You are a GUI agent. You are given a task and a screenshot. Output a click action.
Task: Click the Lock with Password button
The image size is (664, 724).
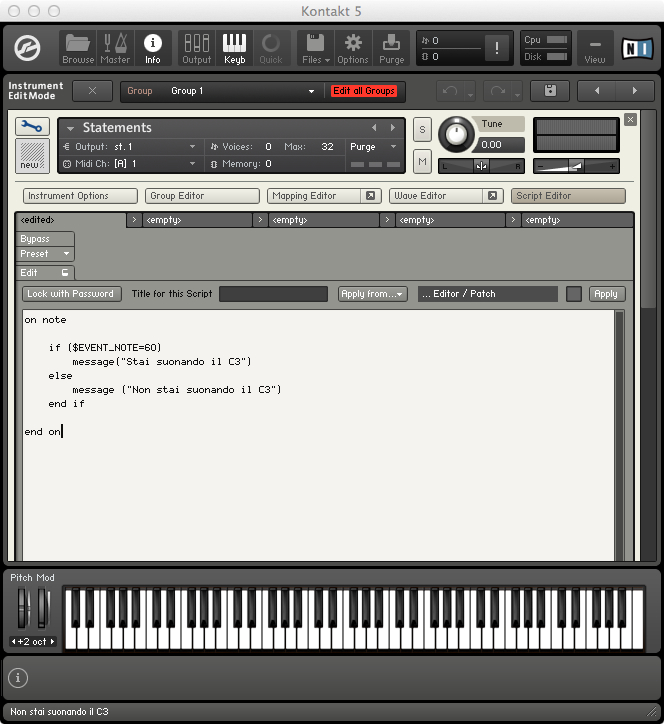point(71,294)
